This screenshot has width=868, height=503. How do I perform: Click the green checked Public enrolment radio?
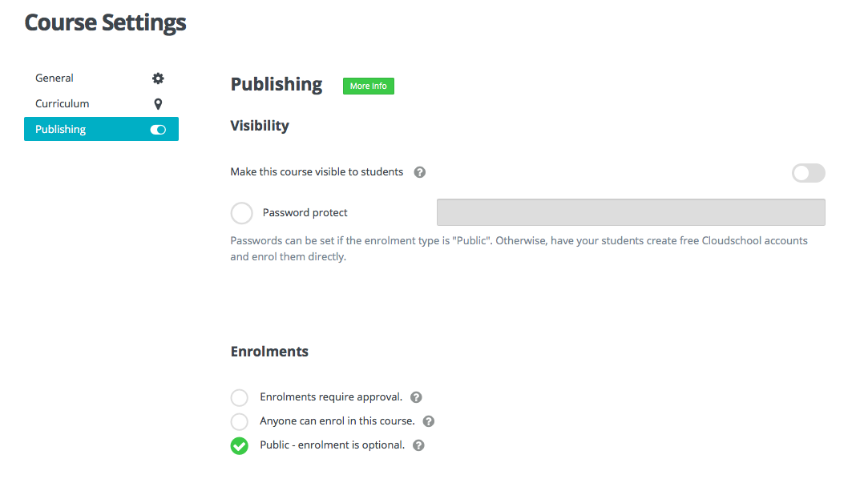[x=239, y=445]
